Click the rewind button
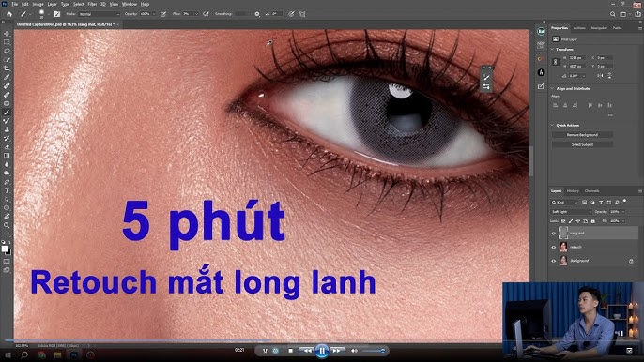 (307, 351)
